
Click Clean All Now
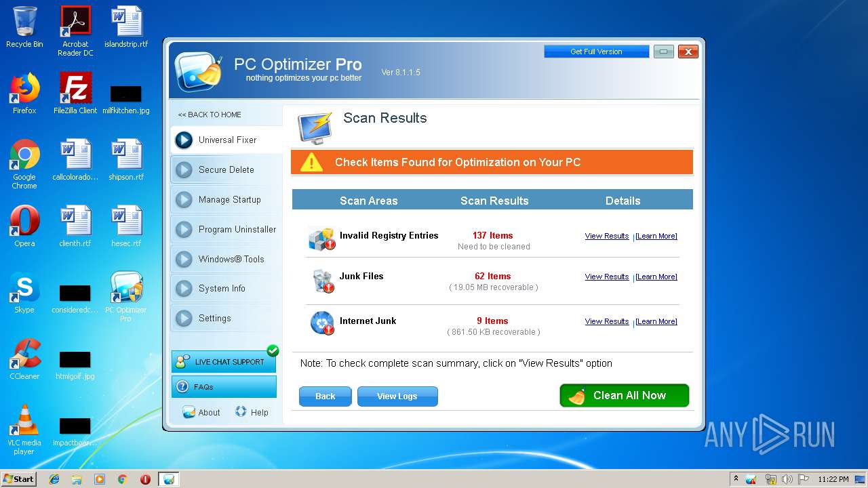625,396
